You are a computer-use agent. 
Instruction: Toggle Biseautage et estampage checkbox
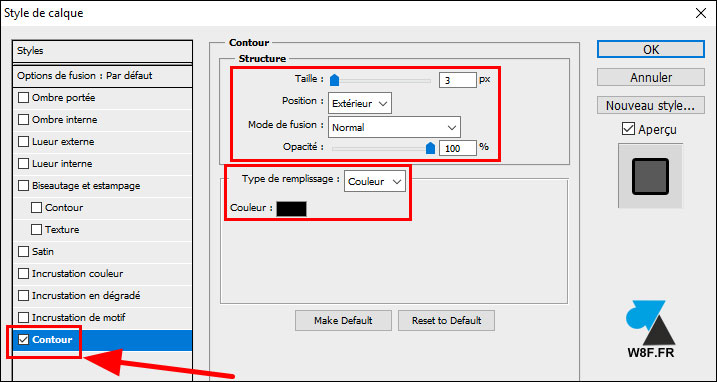click(23, 186)
